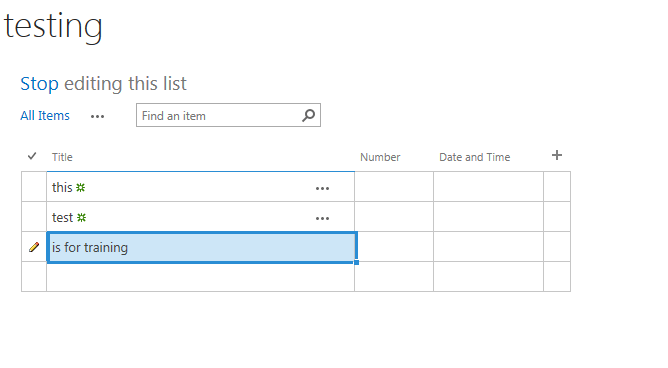This screenshot has width=668, height=368.
Task: Select the 'is for training' title cell
Action: [x=201, y=247]
